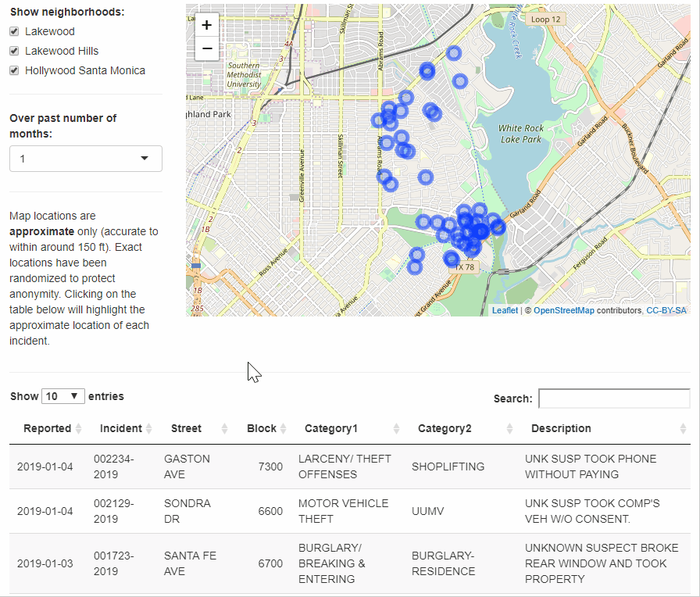Sort table by Incident column

121,429
